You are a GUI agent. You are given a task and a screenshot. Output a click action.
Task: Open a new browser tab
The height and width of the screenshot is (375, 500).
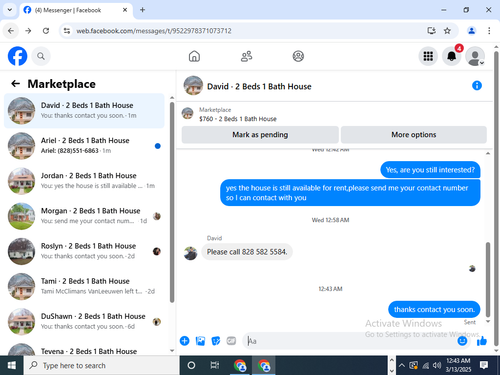(142, 10)
